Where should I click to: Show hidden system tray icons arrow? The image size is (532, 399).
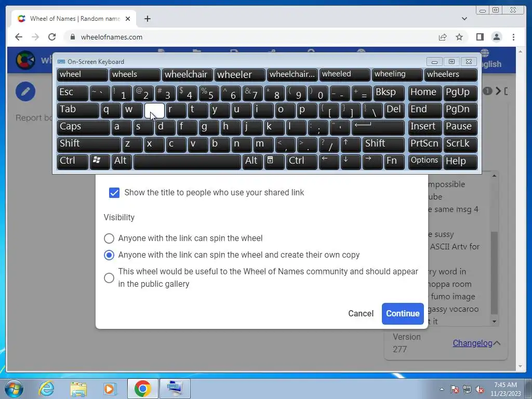tap(442, 389)
